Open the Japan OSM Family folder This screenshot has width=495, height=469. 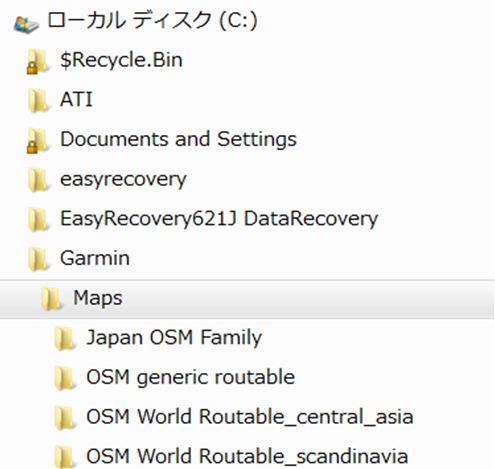[174, 338]
